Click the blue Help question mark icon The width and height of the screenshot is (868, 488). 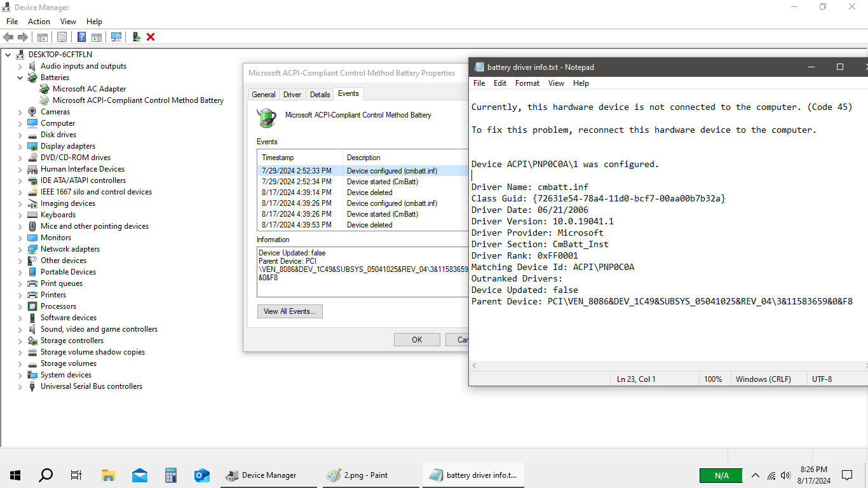point(82,37)
